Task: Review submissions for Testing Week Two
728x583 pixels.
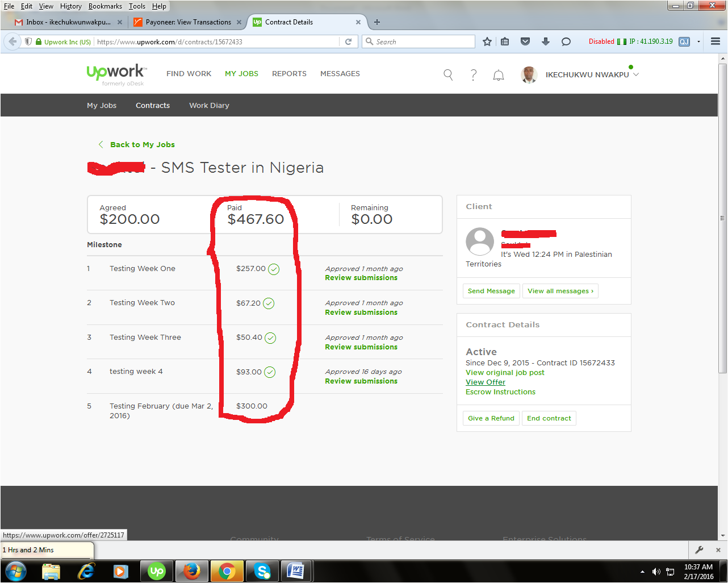Action: pyautogui.click(x=361, y=313)
